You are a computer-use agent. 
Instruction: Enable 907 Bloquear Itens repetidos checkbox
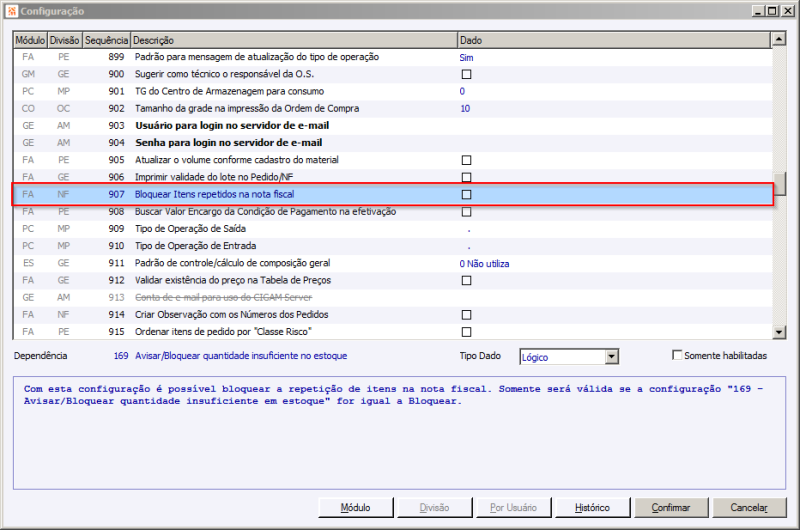pyautogui.click(x=466, y=194)
